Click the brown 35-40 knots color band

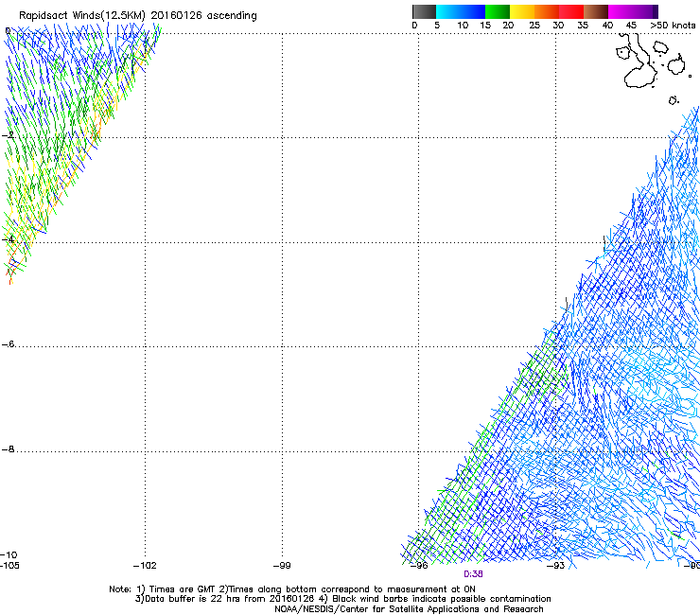coord(596,11)
